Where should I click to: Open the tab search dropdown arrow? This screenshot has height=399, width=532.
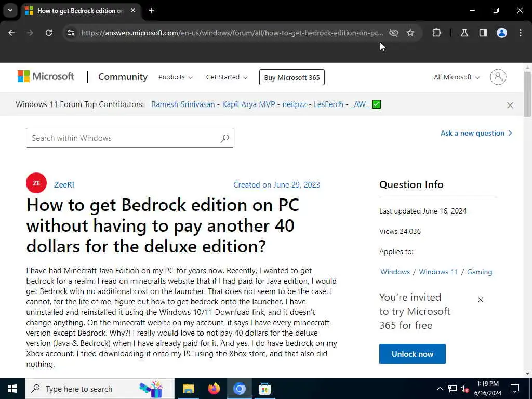click(10, 10)
